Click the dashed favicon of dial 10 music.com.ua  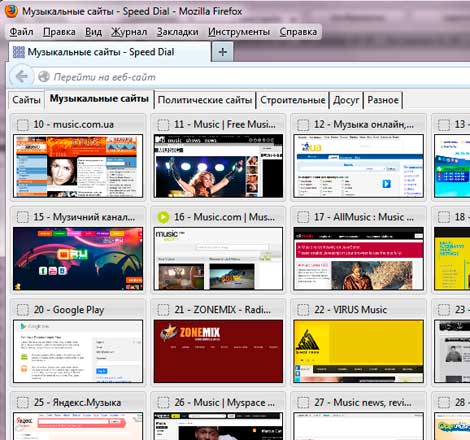tap(23, 125)
